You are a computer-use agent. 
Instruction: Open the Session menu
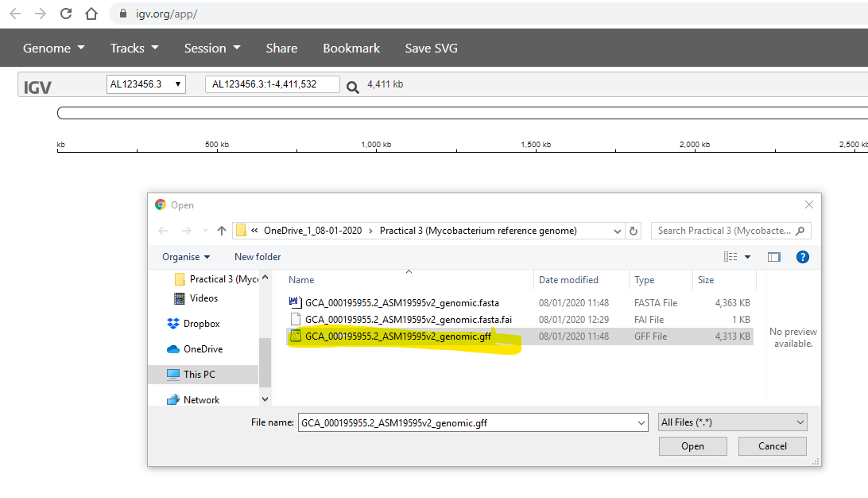pos(212,49)
